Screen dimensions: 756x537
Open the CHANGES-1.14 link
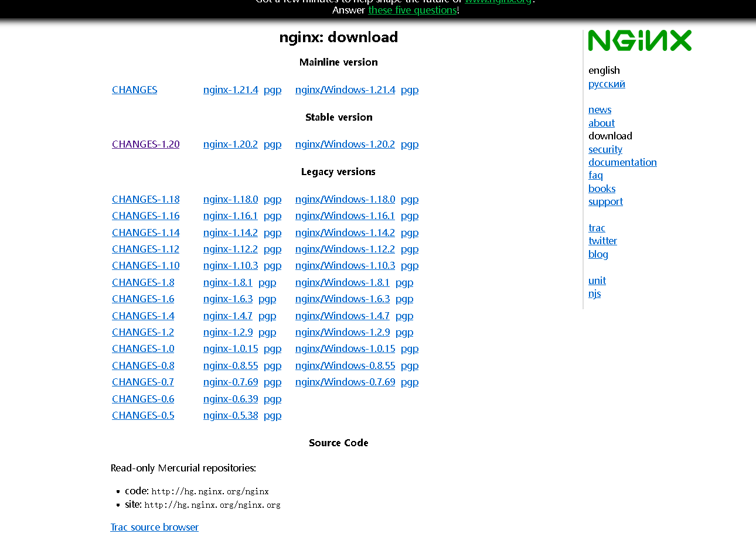tap(146, 232)
